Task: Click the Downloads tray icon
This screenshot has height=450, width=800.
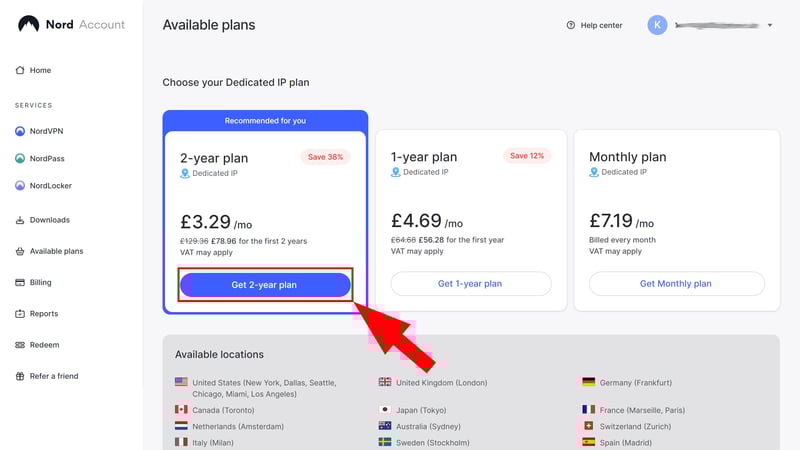Action: (20, 220)
